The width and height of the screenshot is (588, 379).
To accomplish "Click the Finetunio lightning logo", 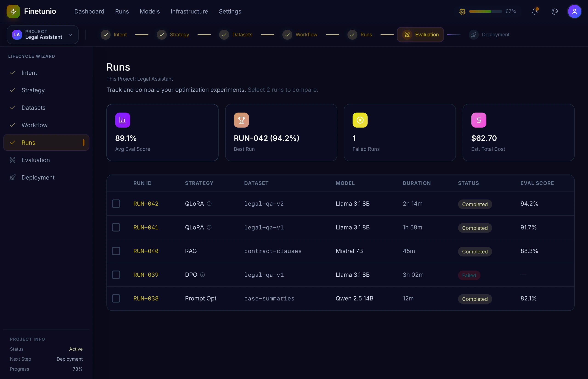I will click(13, 11).
